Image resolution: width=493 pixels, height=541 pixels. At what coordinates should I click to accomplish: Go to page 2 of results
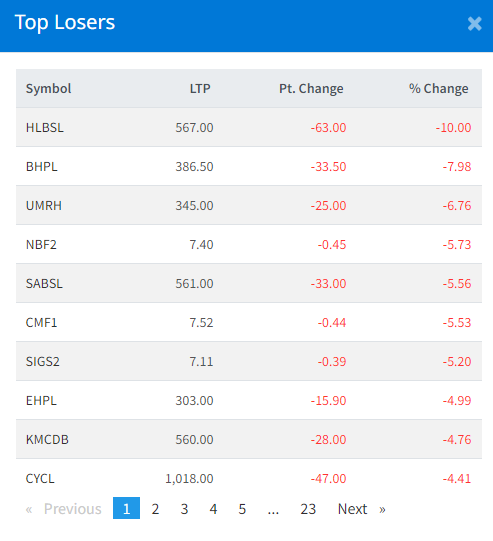(155, 509)
